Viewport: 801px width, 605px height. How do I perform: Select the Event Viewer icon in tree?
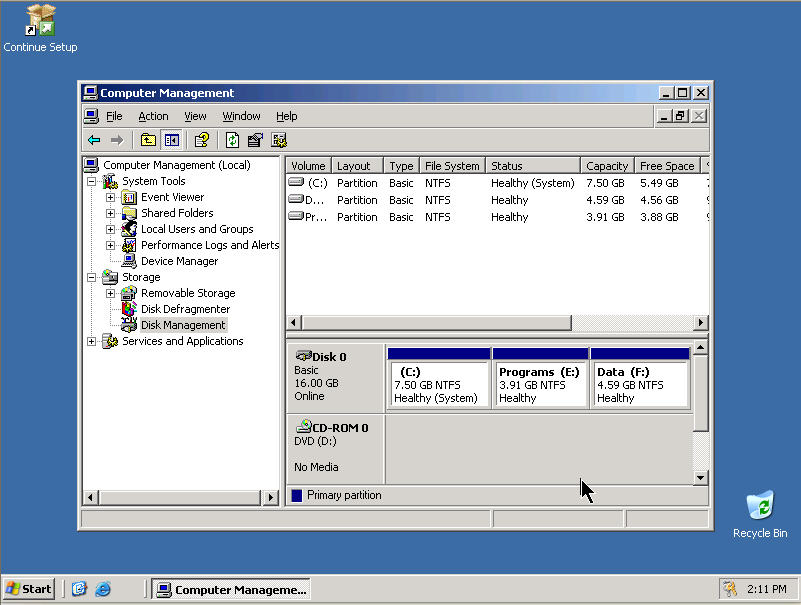tap(129, 197)
